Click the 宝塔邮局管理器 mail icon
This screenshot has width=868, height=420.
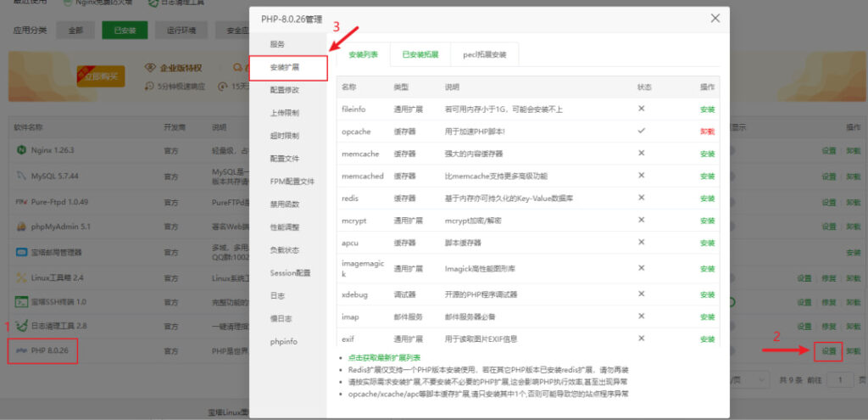point(21,252)
